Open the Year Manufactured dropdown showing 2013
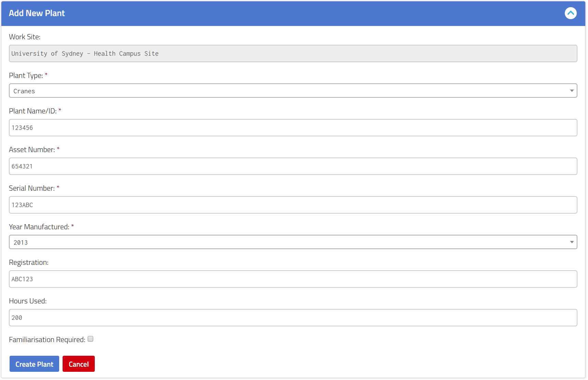Screen dimensions: 588x380 293,242
